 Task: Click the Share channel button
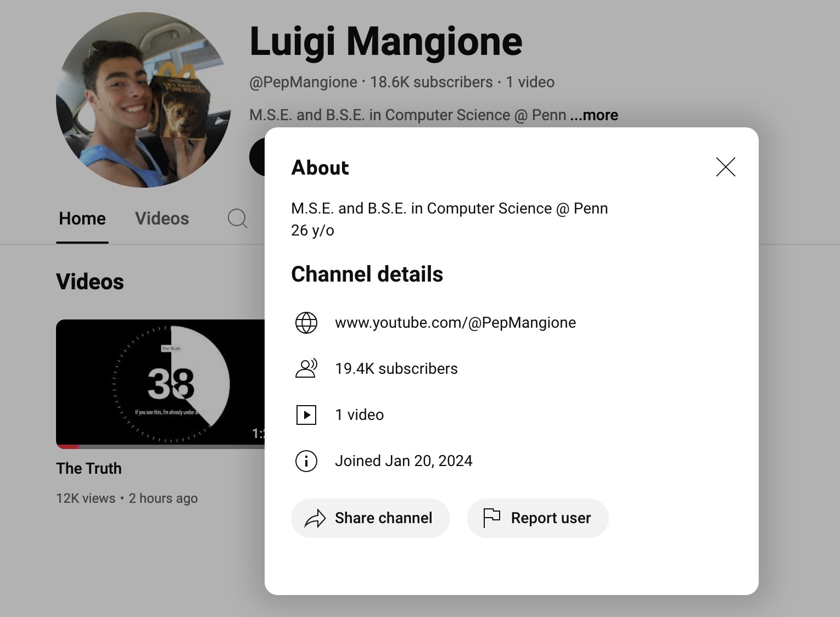pyautogui.click(x=370, y=518)
